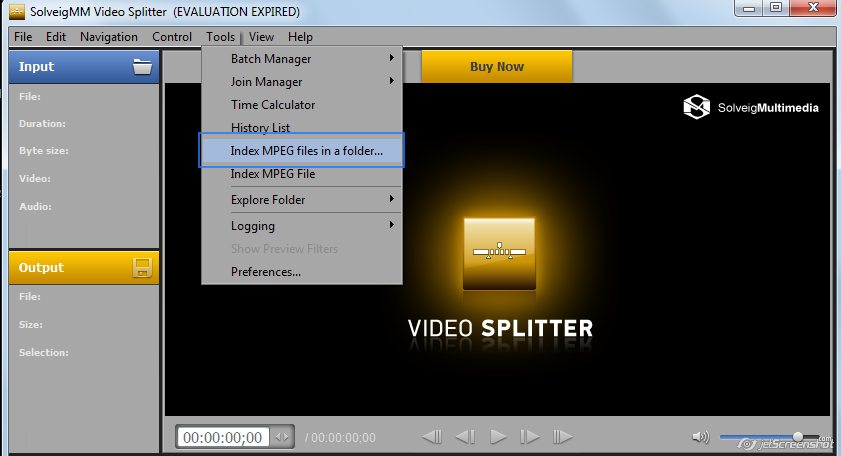Click the output save disk icon
The image size is (841, 456).
[x=142, y=267]
